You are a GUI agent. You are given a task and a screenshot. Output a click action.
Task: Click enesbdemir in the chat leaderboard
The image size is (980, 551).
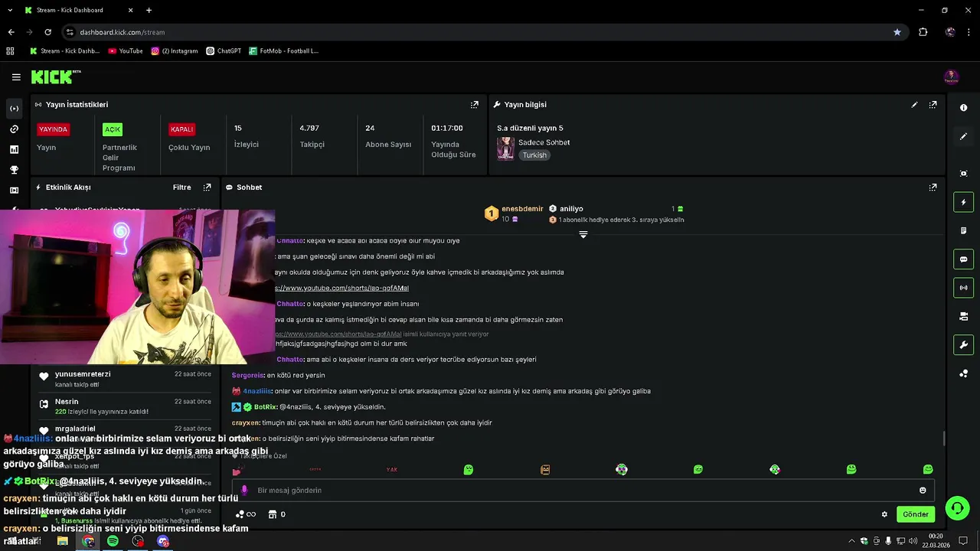tap(522, 209)
